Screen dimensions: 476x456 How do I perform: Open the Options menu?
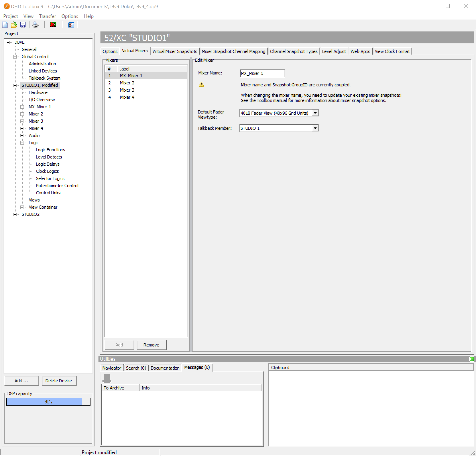pos(70,16)
